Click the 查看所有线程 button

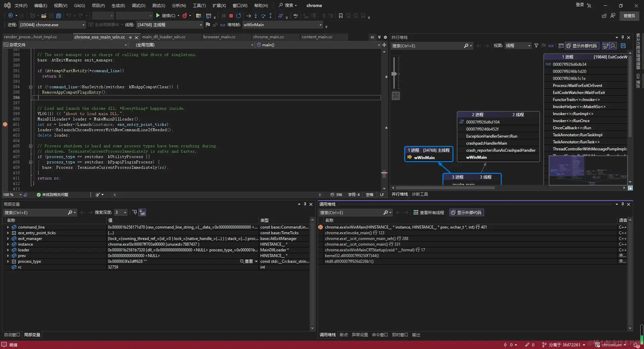429,212
